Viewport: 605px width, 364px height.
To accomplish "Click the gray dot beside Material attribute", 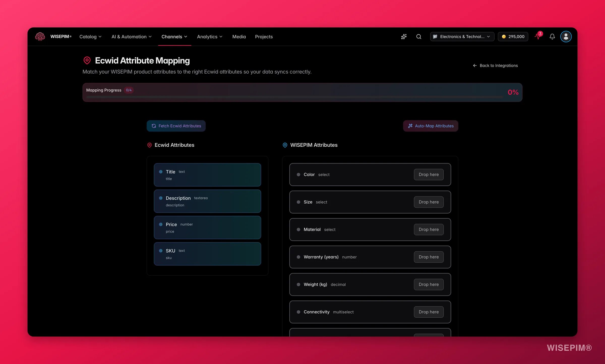I will click(298, 229).
